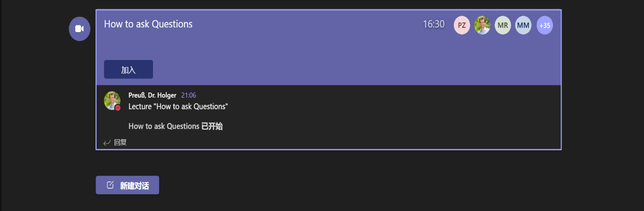Click the 21:06 message timestamp
This screenshot has width=644, height=211.
click(x=189, y=96)
